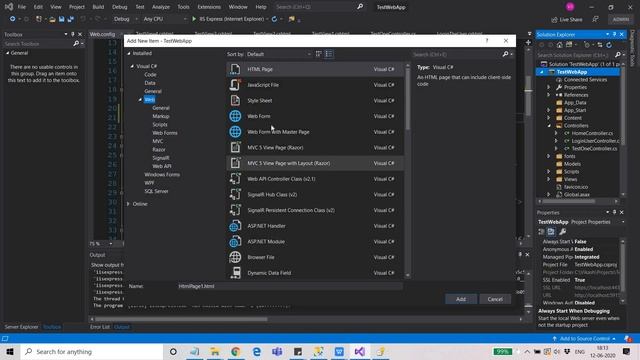Click Add to Source Control
Screen dimensions: 640x360
coord(584,338)
